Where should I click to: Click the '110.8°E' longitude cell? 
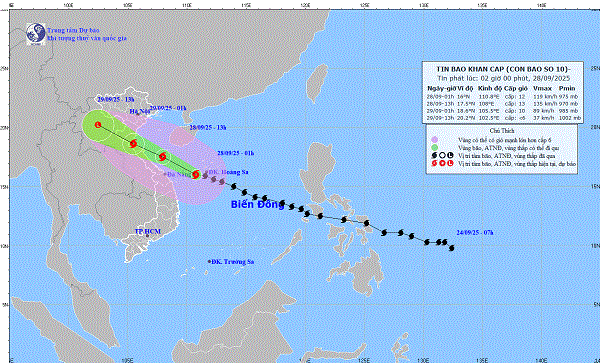(490, 97)
